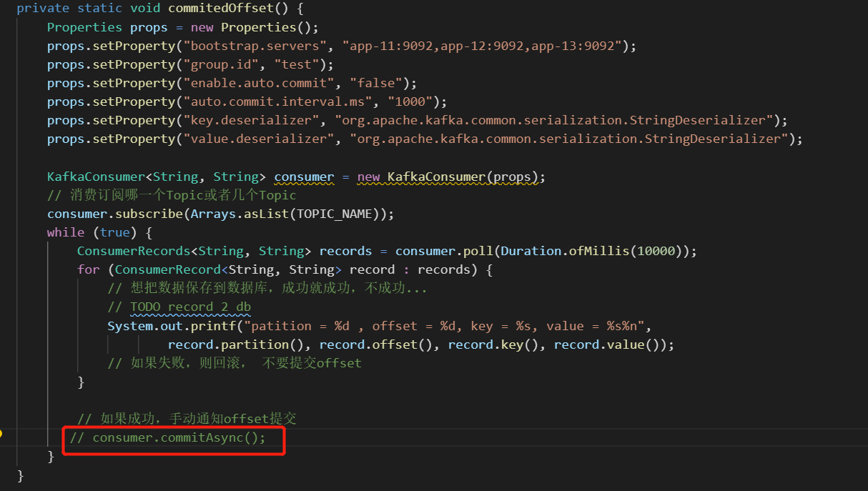Image resolution: width=868 pixels, height=491 pixels.
Task: Click the Duration.ofMillis(10000) argument
Action: pos(591,251)
